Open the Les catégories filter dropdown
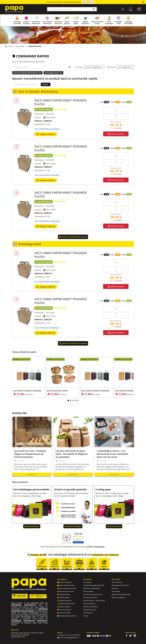Viewport: 146px width, 644px height. pyautogui.click(x=125, y=67)
